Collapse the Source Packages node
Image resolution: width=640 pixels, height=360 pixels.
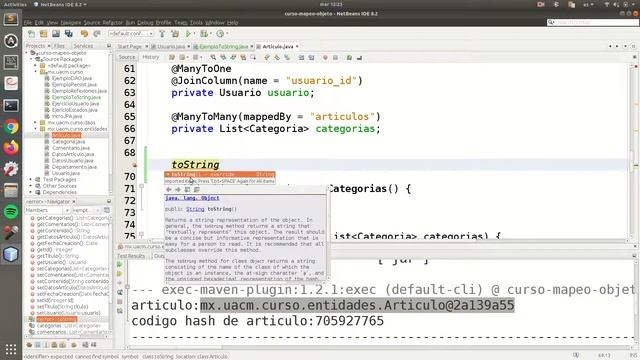coord(31,59)
